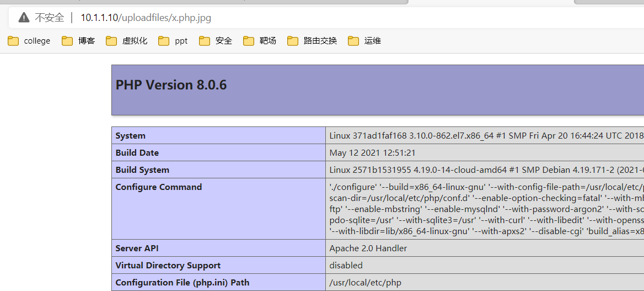Click the Configuration File (php.ini) Path label
The width and height of the screenshot is (644, 291).
183,283
